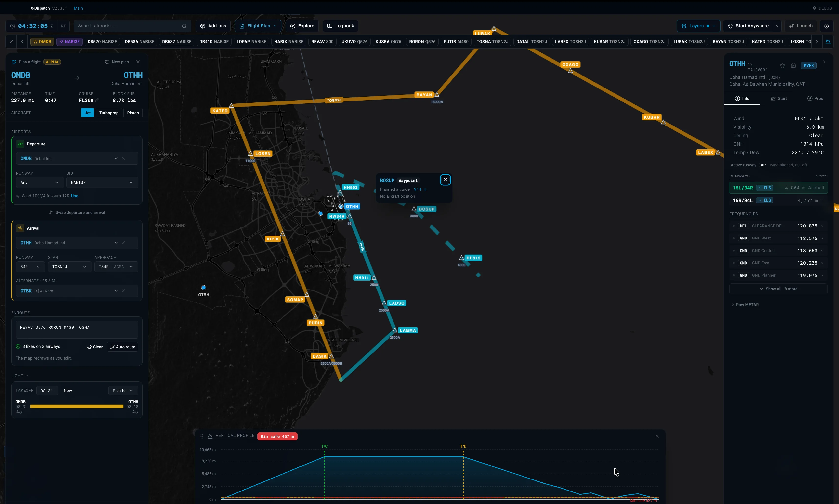
Task: Edit cruise altitude pencil icon next to FL300
Action: coord(97,100)
